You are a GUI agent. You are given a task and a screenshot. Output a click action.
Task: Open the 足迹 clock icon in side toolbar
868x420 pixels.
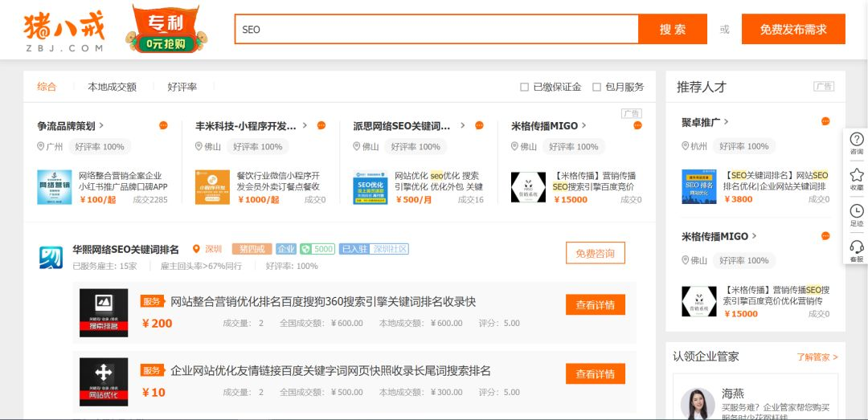(x=857, y=215)
